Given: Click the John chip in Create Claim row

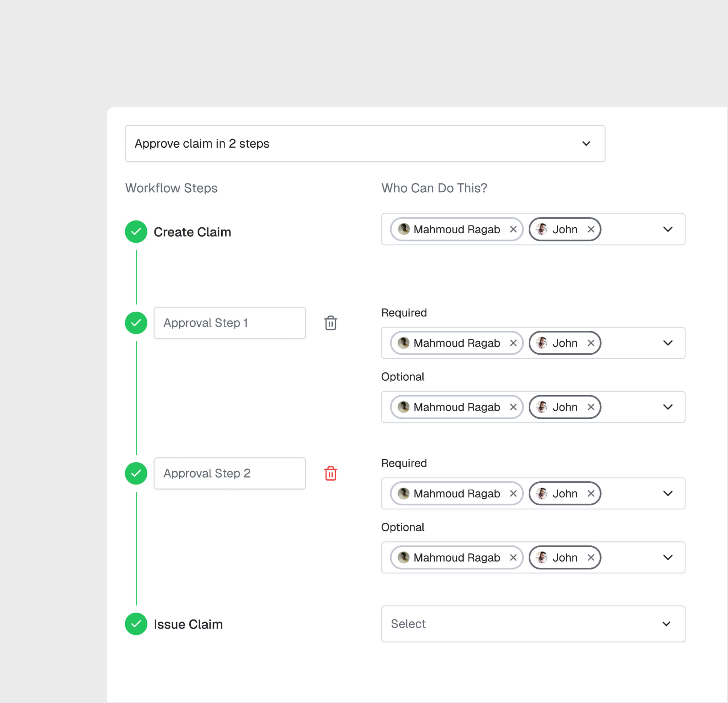Looking at the screenshot, I should [564, 229].
